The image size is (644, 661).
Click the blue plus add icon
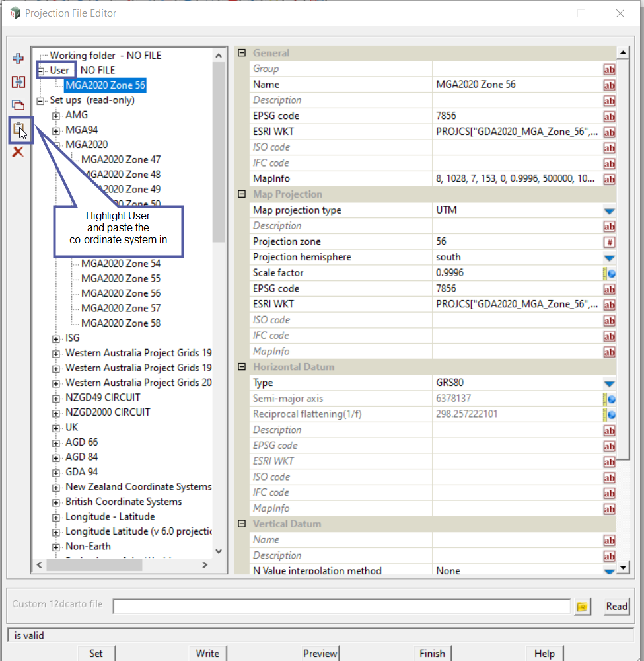tap(18, 59)
